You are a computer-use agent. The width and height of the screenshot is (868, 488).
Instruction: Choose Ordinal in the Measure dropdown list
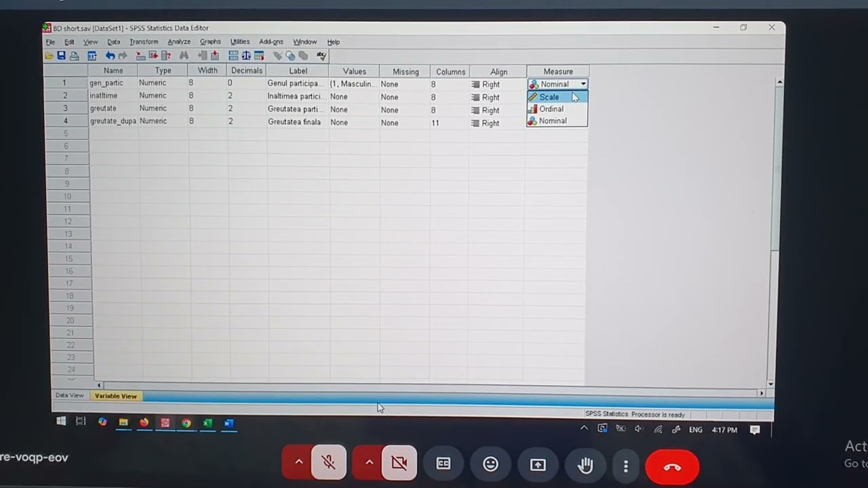coord(557,109)
